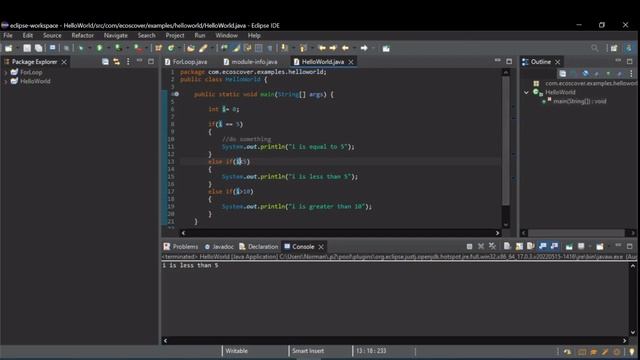The width and height of the screenshot is (640, 360).
Task: Toggle Pin Console in Console toolbar
Action: (x=569, y=247)
